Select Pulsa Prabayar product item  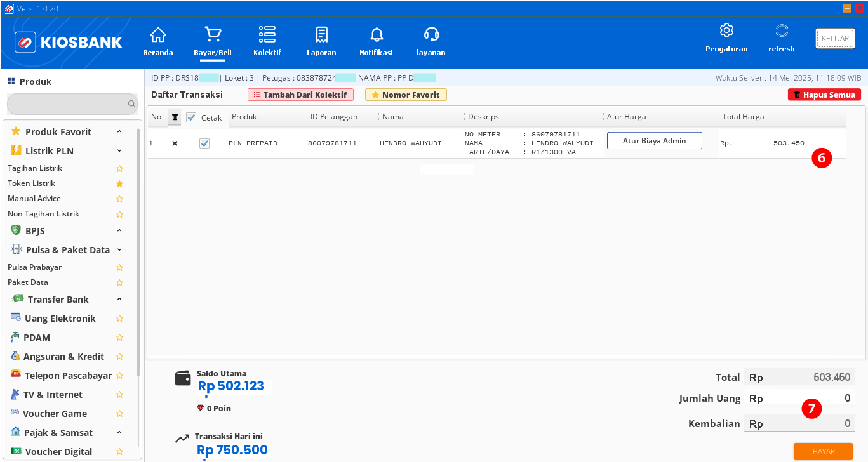point(34,267)
